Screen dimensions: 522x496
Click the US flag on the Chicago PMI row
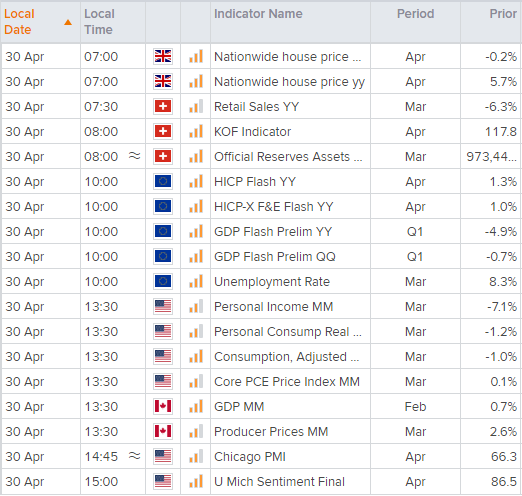[163, 456]
